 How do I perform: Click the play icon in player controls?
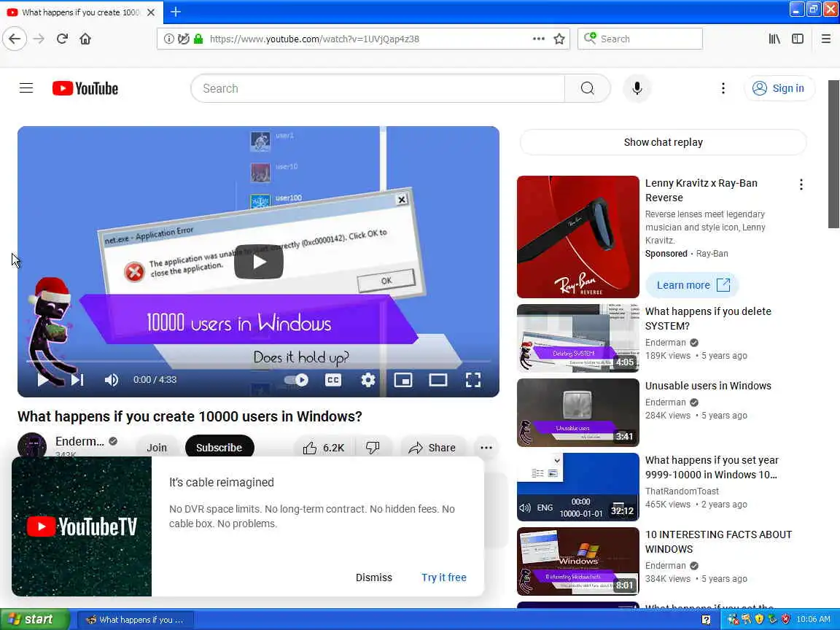[x=43, y=380]
